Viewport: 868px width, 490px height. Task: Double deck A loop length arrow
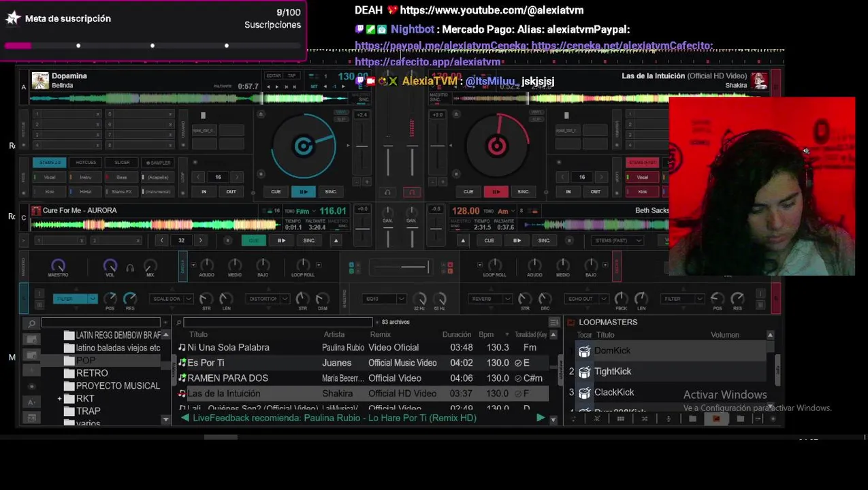pyautogui.click(x=237, y=177)
